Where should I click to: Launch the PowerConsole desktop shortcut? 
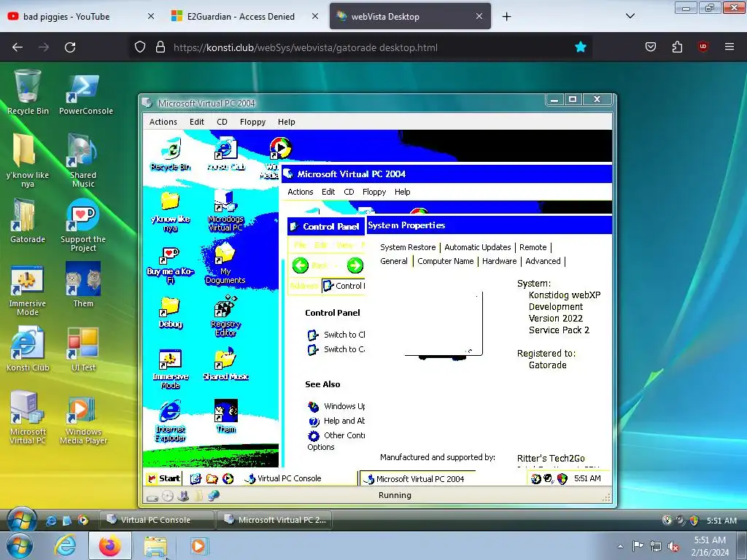coord(86,93)
